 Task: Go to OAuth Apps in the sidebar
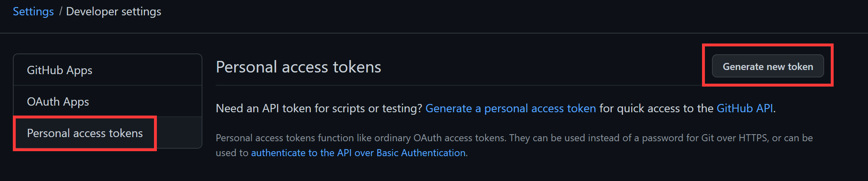[x=58, y=101]
